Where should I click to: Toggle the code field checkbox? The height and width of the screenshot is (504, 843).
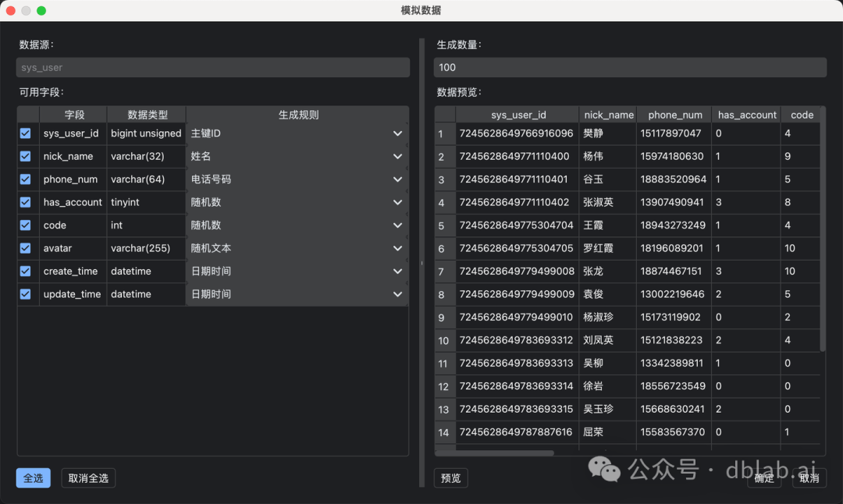[x=25, y=225]
